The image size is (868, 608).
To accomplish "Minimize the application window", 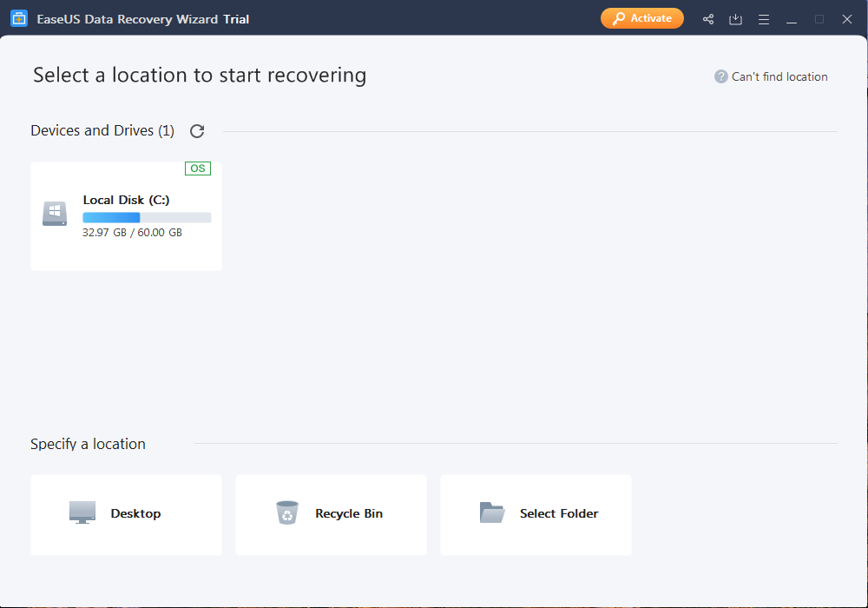I will click(x=792, y=18).
